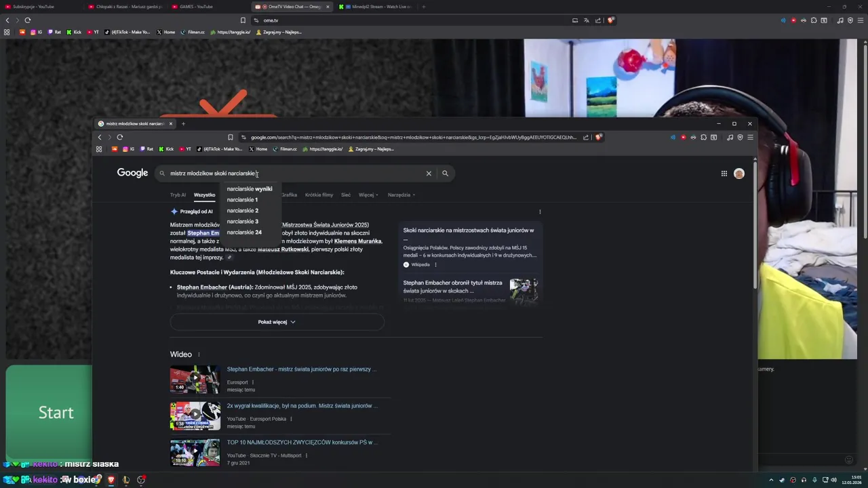Play the Stephan Embacher Eurosport video thumbnail
Screen dimensions: 868x488
[195, 380]
